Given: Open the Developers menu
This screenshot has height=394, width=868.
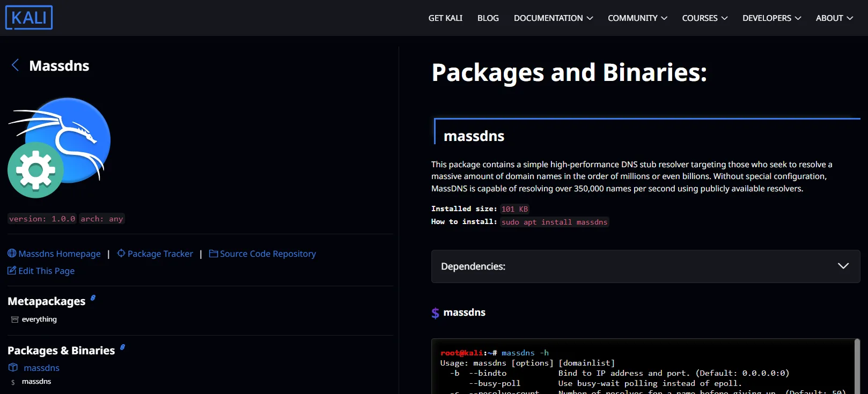Looking at the screenshot, I should pos(771,18).
